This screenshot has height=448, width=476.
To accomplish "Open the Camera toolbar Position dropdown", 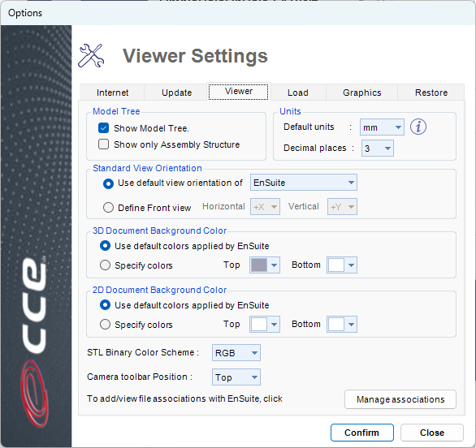I will click(x=236, y=377).
